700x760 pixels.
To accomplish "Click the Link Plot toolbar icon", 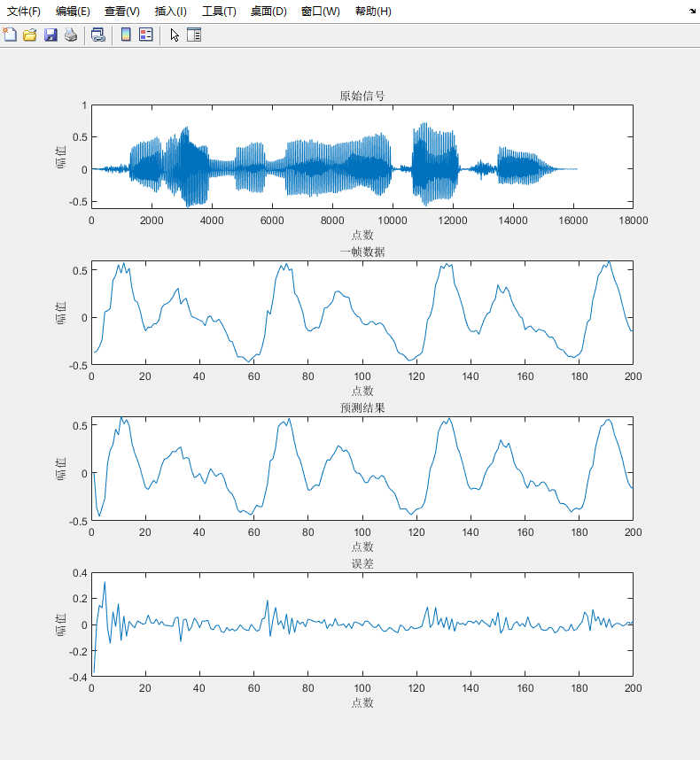I will coord(98,35).
